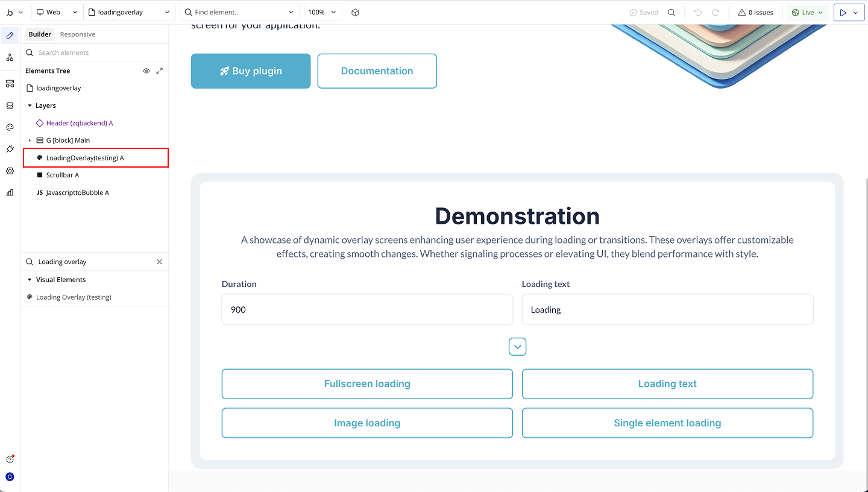868x492 pixels.
Task: Open the Settings gear icon
Action: (10, 171)
